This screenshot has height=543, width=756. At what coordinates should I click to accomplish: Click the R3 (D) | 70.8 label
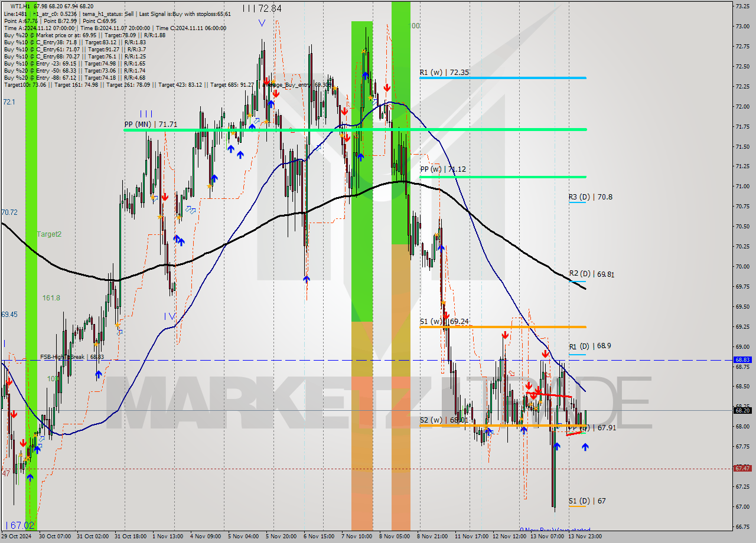coord(591,197)
